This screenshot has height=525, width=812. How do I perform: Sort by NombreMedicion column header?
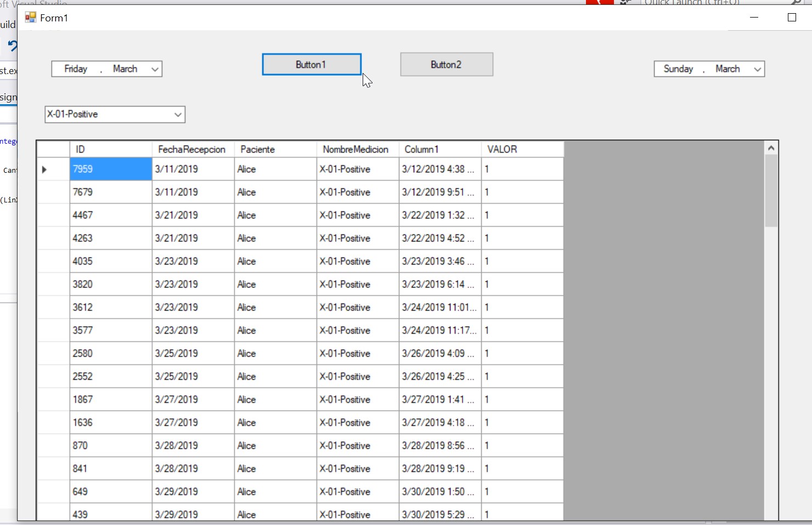click(x=358, y=149)
